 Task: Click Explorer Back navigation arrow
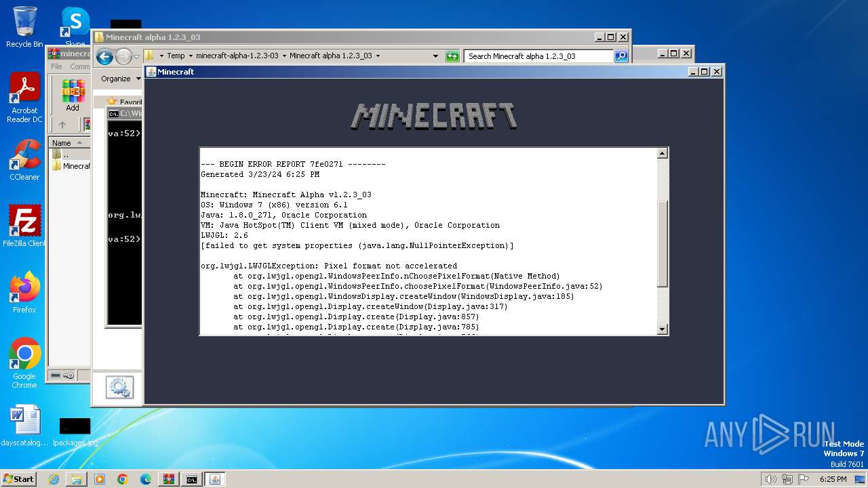[104, 56]
